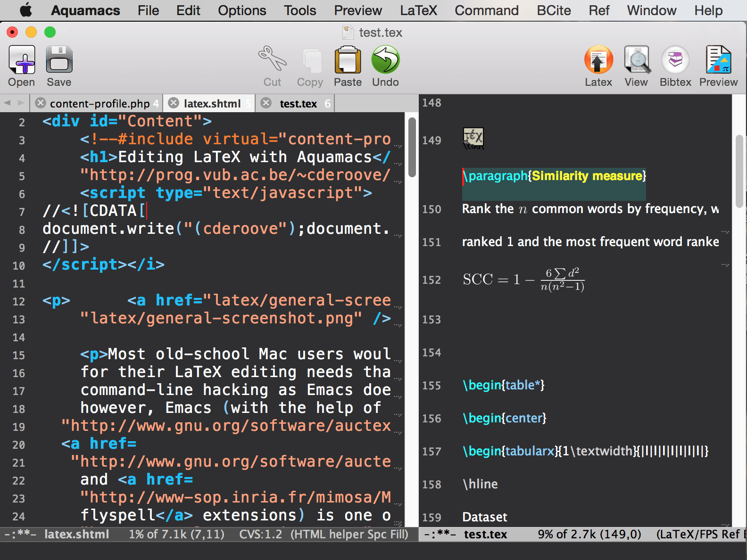This screenshot has width=747, height=560.
Task: Click the Preview document icon
Action: point(718,60)
